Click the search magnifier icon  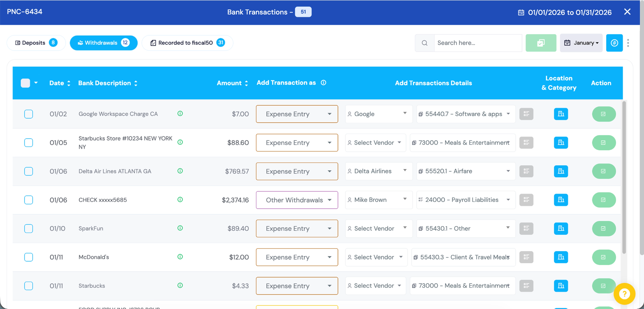point(425,43)
